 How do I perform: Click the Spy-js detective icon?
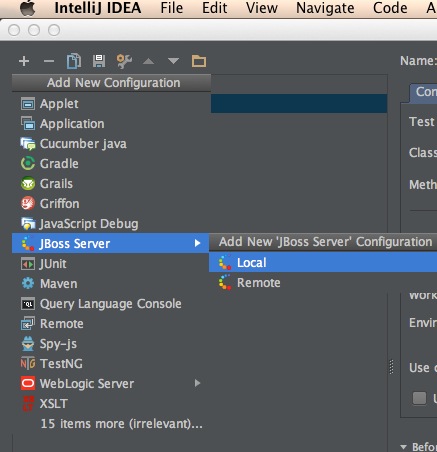point(28,344)
